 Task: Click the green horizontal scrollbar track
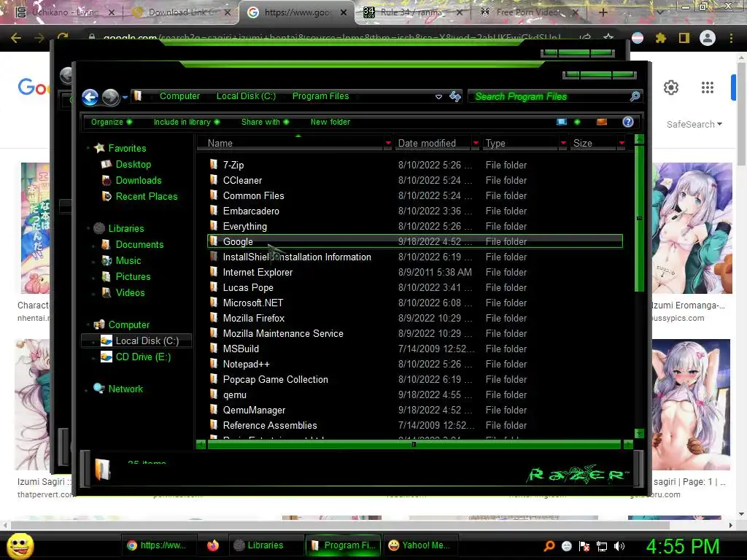(x=414, y=445)
